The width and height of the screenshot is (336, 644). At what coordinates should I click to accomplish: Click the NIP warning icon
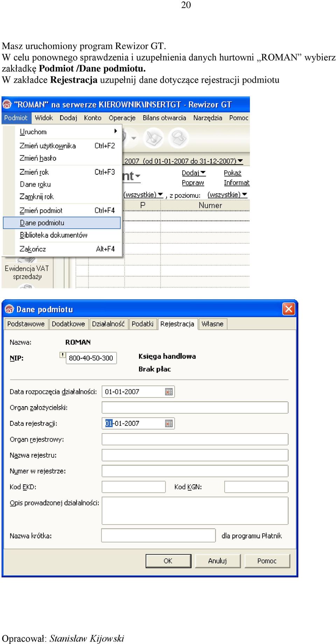click(x=62, y=355)
